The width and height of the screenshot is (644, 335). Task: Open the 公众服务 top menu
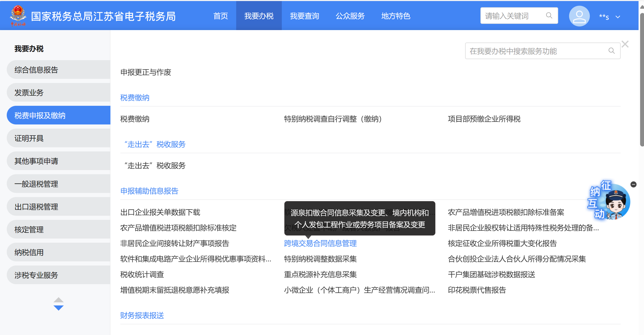[x=350, y=16]
